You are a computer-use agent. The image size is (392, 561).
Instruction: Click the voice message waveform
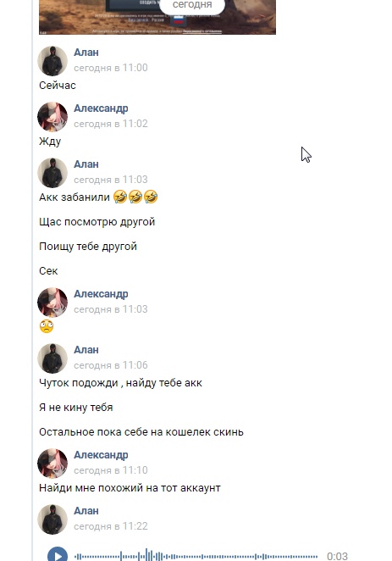196,556
